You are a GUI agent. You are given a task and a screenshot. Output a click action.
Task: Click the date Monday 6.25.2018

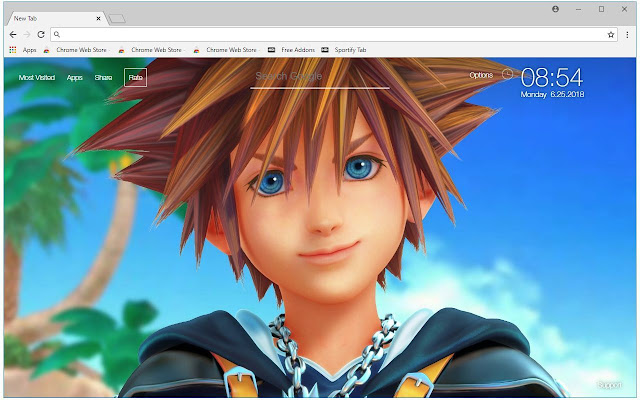(552, 94)
